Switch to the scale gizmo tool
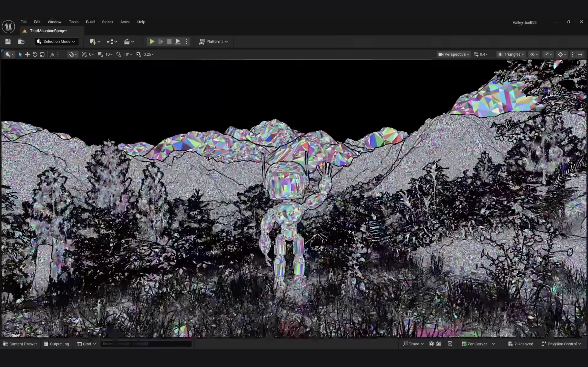This screenshot has height=367, width=588. [x=42, y=54]
